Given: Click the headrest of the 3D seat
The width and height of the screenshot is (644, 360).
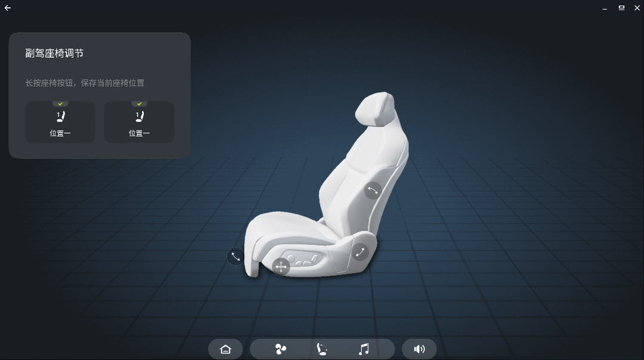Looking at the screenshot, I should coord(376,109).
